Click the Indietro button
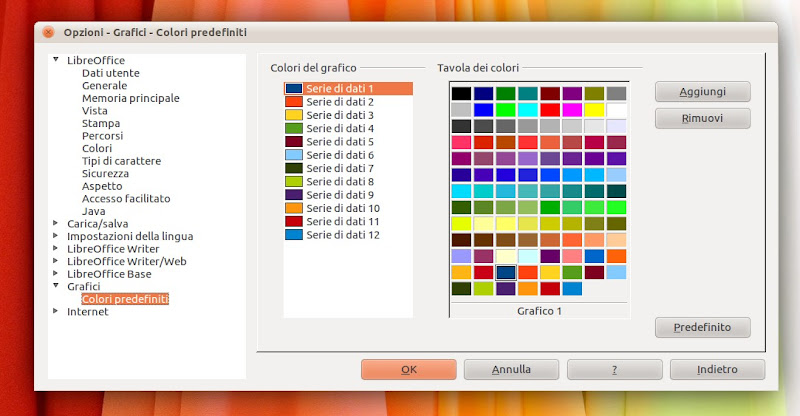 (x=717, y=370)
